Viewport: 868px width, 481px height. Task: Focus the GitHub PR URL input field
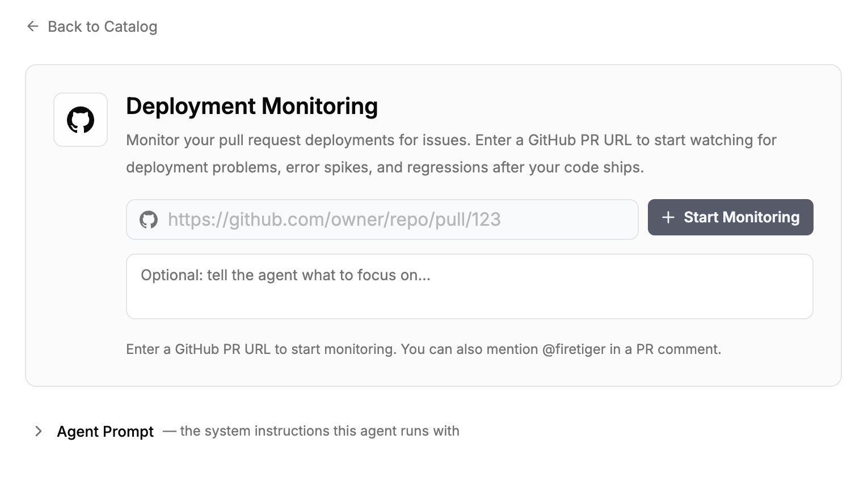point(381,220)
